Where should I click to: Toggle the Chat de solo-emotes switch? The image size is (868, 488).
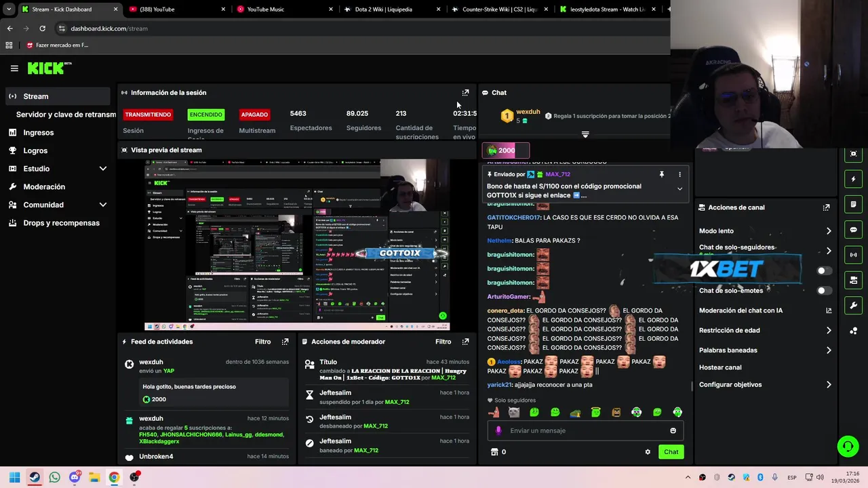(825, 291)
